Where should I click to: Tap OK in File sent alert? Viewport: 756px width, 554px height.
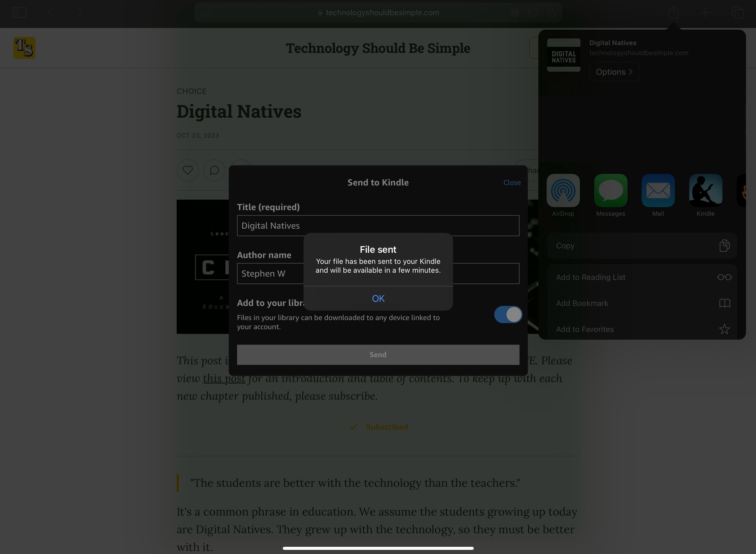[x=378, y=298]
